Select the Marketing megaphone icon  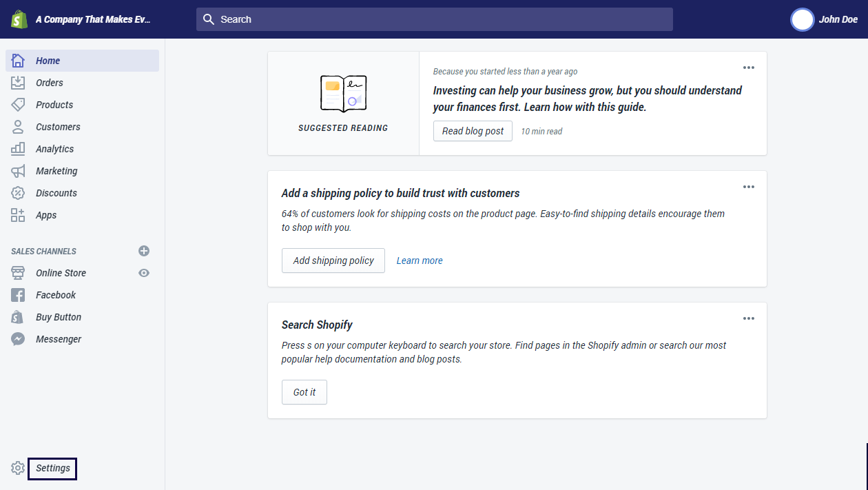point(17,171)
